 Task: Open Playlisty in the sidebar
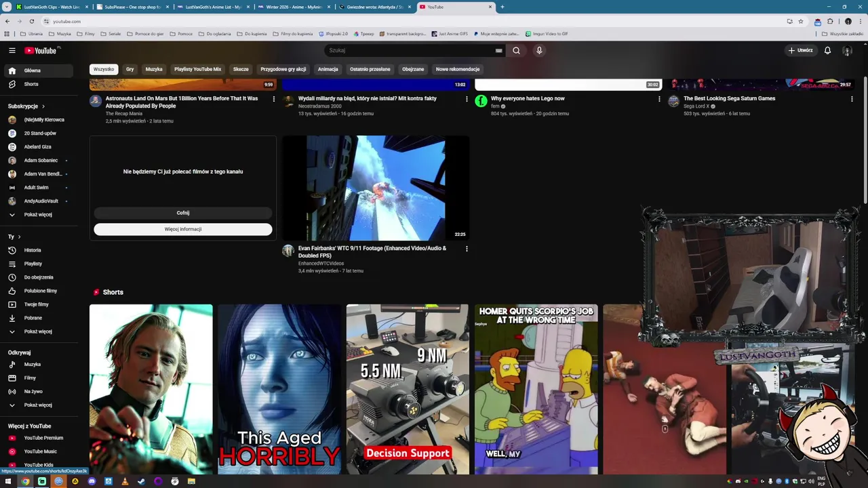pos(39,264)
